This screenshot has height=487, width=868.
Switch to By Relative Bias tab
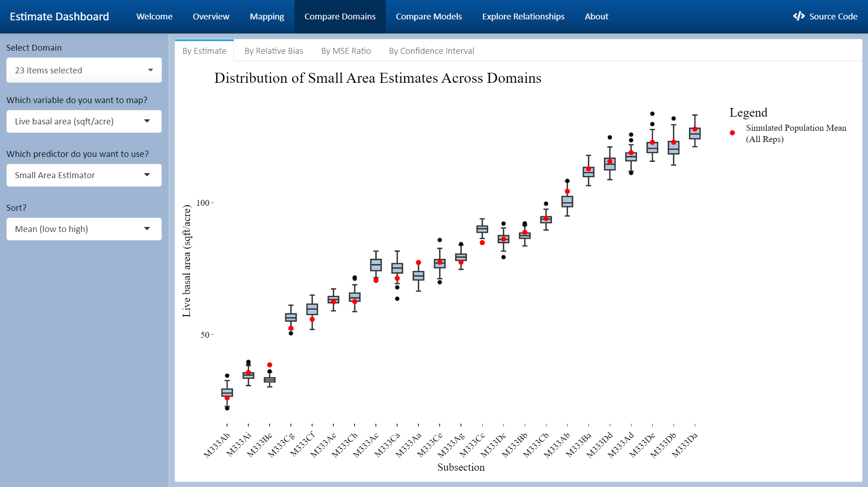[274, 51]
